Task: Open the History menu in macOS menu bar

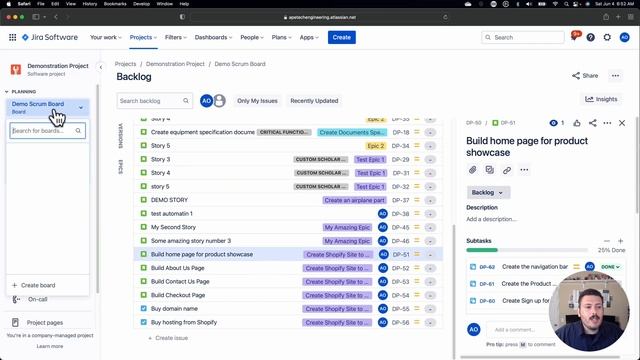Action: [90, 4]
